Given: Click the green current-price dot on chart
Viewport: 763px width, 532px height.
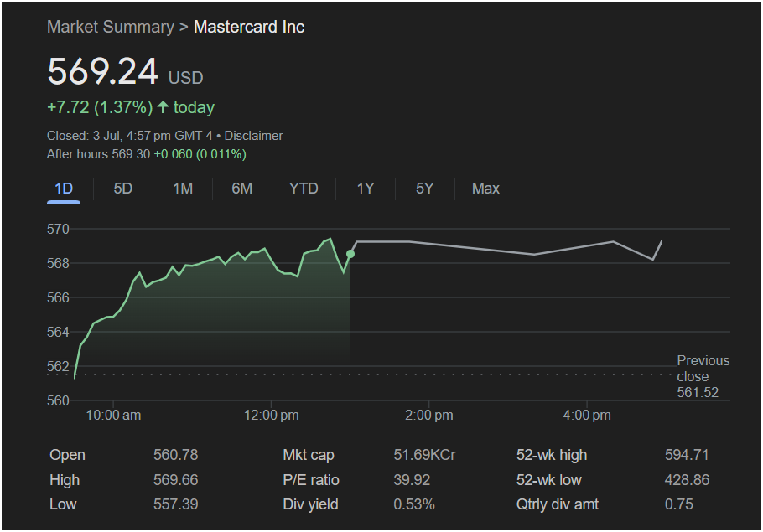Looking at the screenshot, I should click(350, 254).
